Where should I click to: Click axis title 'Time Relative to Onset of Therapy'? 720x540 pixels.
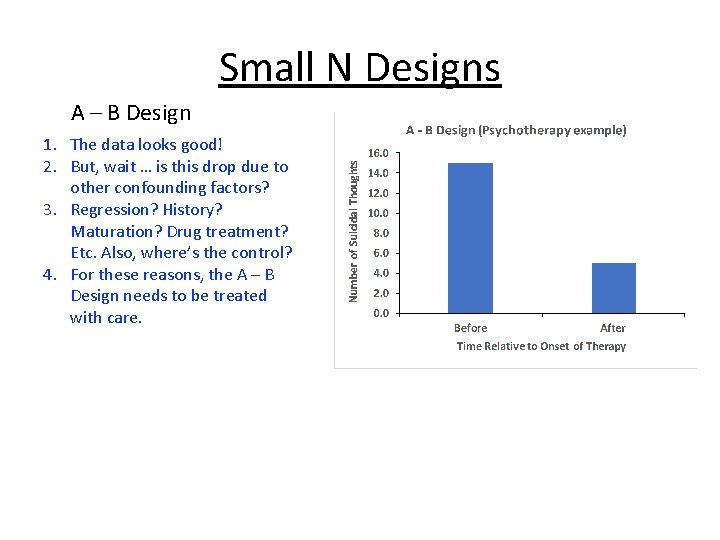point(541,347)
